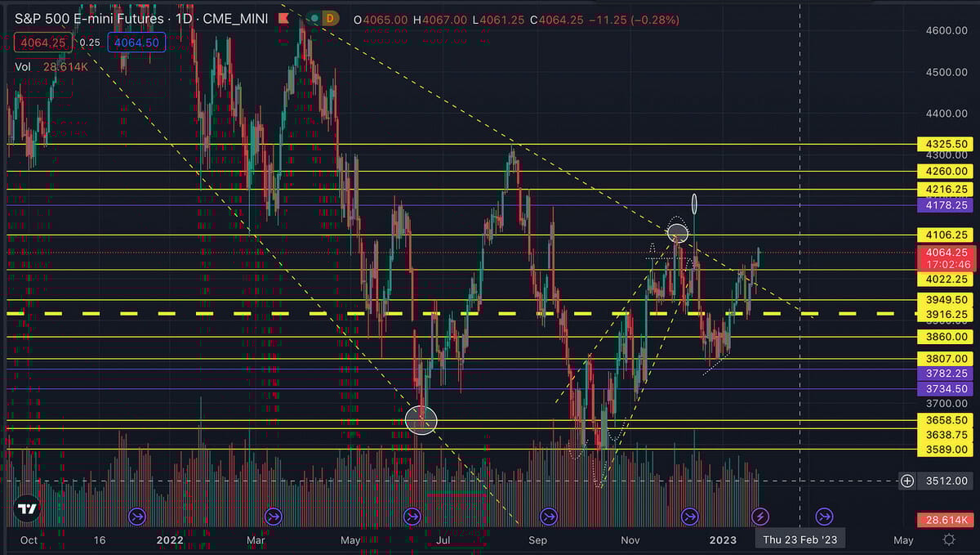Click the 4400.00 price scale label
This screenshot has height=555, width=980.
[x=947, y=114]
